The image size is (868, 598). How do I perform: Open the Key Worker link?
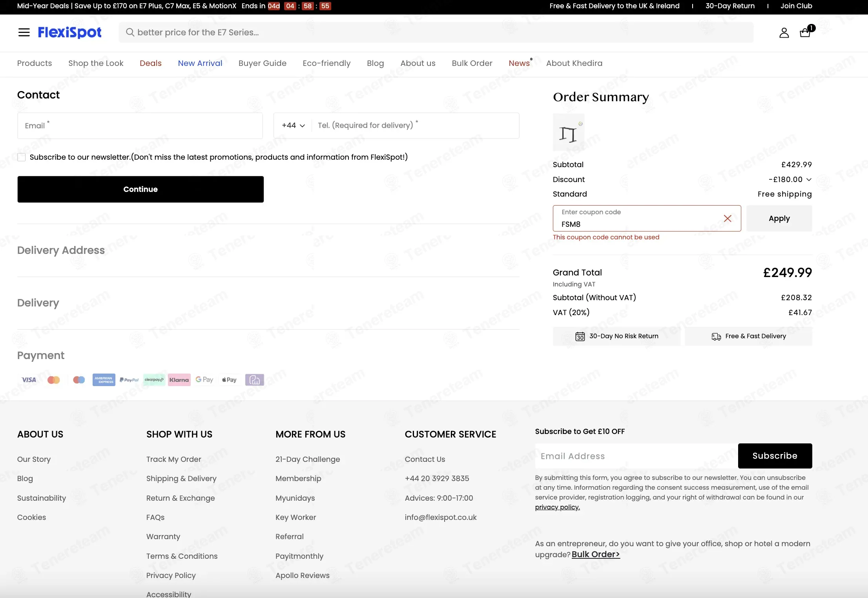pos(295,518)
